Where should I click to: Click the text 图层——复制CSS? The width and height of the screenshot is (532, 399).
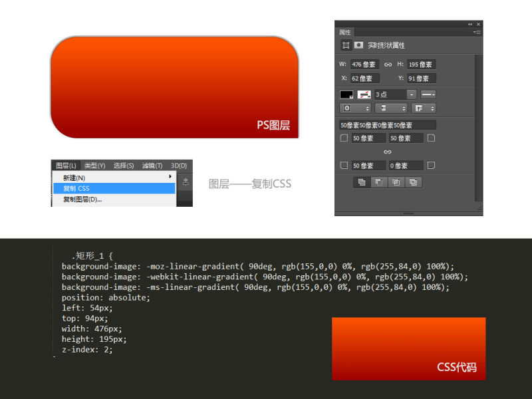[250, 184]
